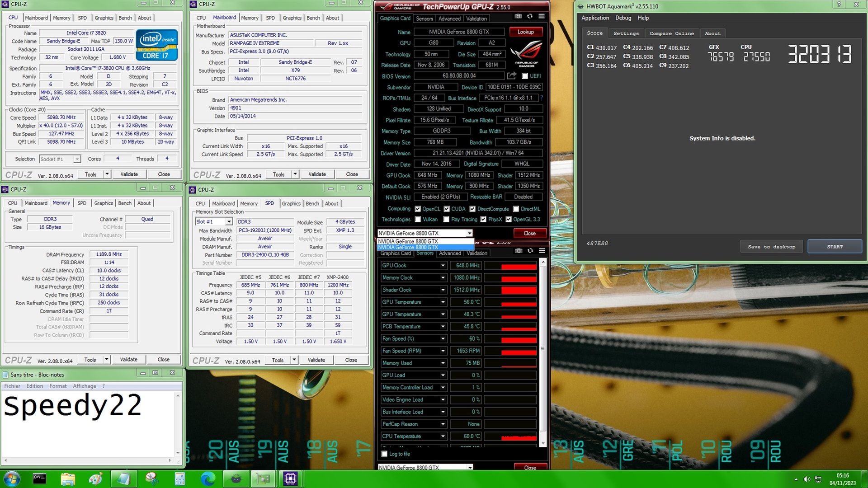Image resolution: width=868 pixels, height=488 pixels.
Task: Show hidden system tray icons arrow
Action: coord(796,479)
